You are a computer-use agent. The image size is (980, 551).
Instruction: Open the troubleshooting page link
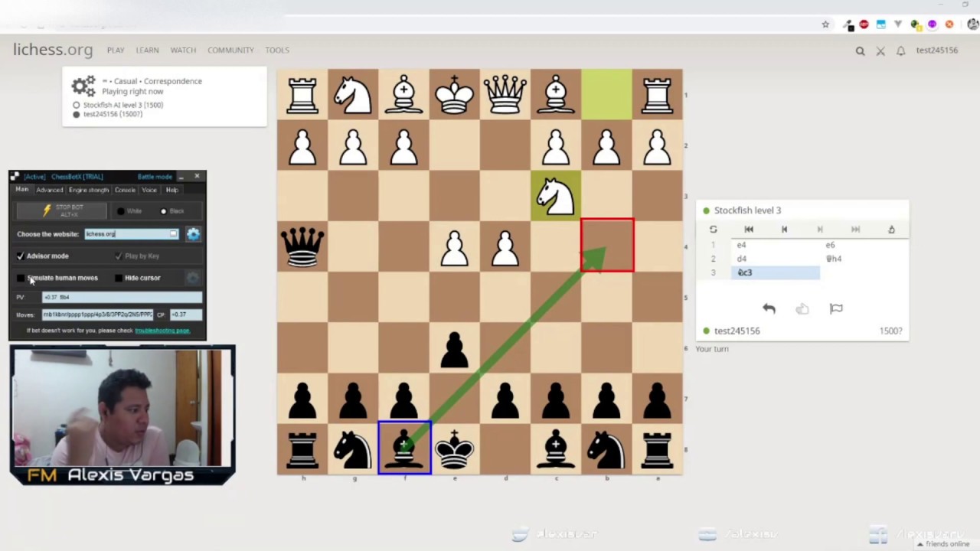[162, 331]
